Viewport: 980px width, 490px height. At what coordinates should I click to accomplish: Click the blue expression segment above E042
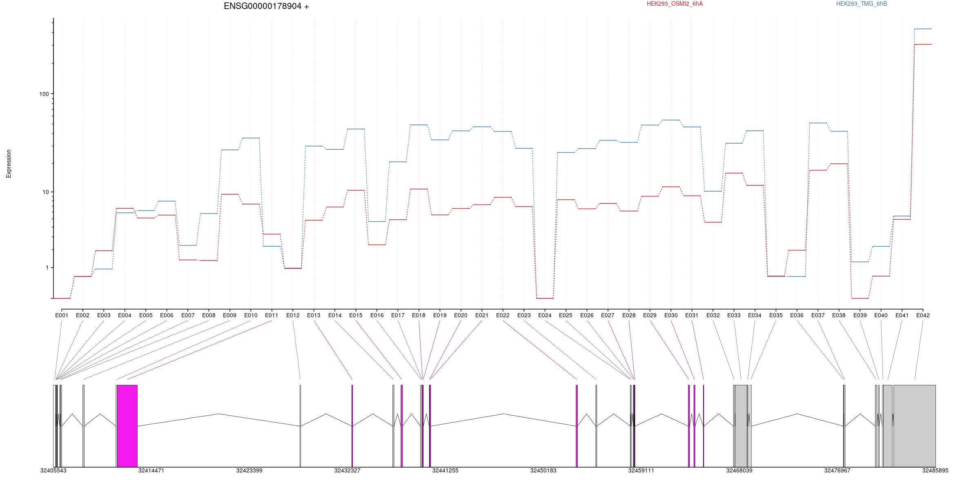pos(923,29)
